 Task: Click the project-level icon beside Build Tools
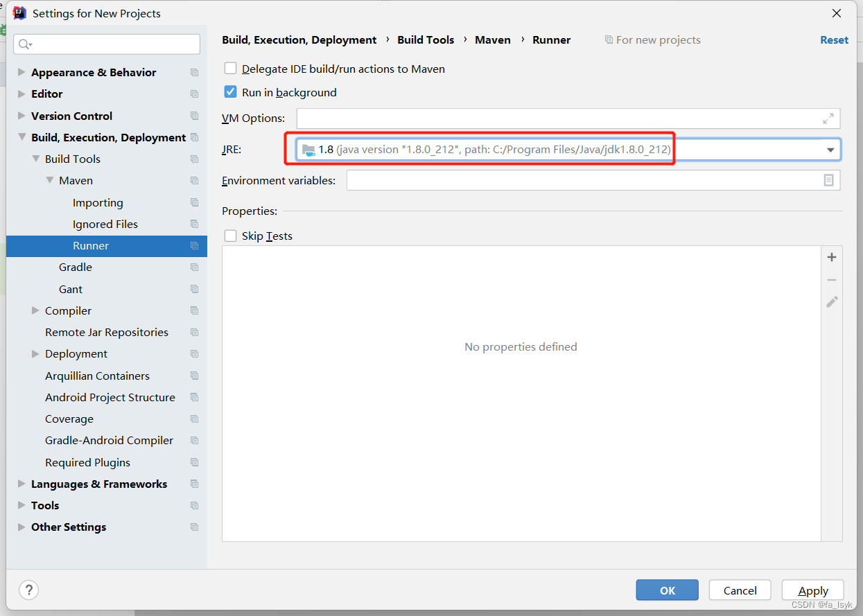pyautogui.click(x=194, y=159)
